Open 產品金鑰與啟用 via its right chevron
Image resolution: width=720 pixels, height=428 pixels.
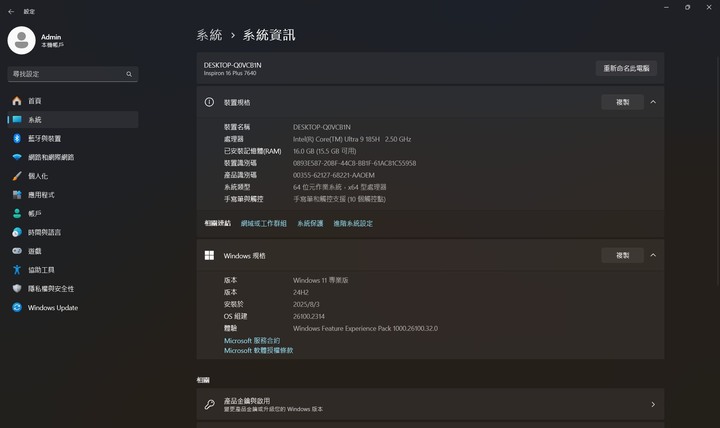[653, 405]
